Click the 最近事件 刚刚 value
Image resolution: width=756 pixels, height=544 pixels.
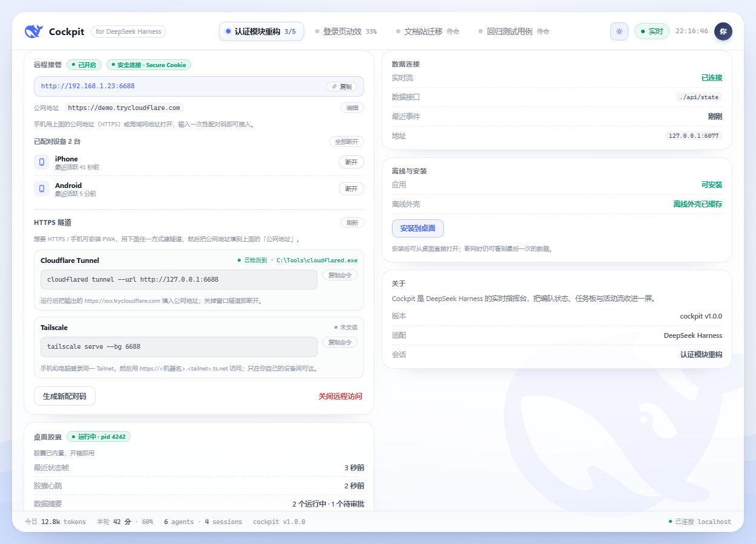pos(715,117)
